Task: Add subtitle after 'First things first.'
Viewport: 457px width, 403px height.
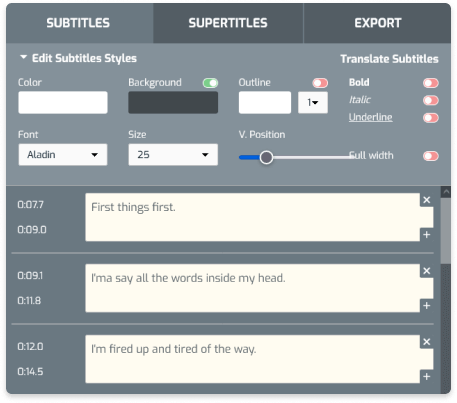Action: click(x=426, y=235)
